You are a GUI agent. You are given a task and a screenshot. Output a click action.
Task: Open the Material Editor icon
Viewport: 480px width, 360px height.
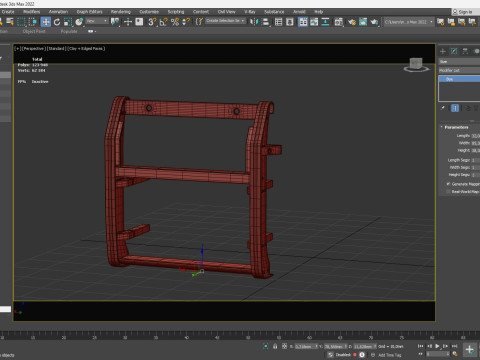click(339, 22)
